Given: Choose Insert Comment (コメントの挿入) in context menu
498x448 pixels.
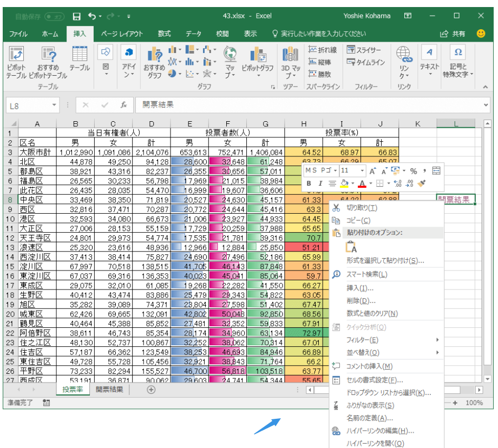Looking at the screenshot, I should point(386,366).
